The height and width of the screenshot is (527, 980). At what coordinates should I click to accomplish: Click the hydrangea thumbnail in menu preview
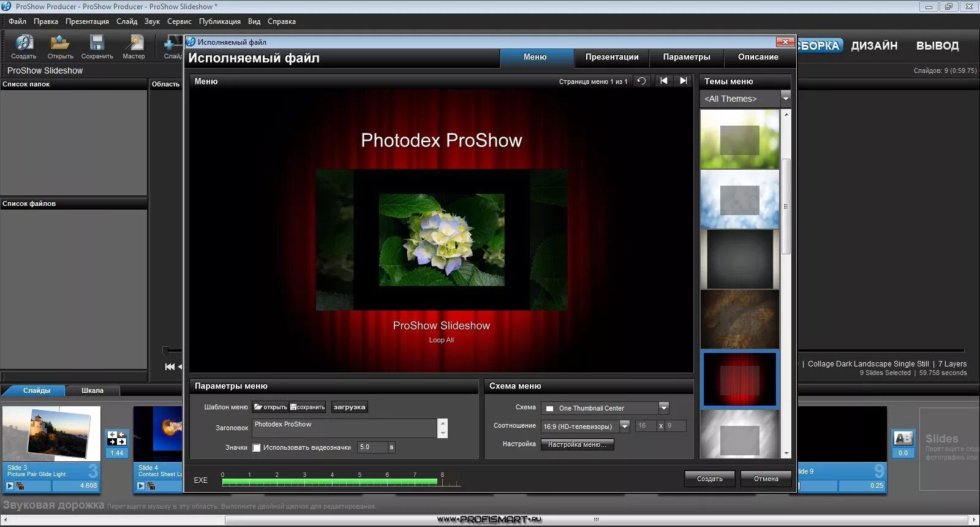442,240
